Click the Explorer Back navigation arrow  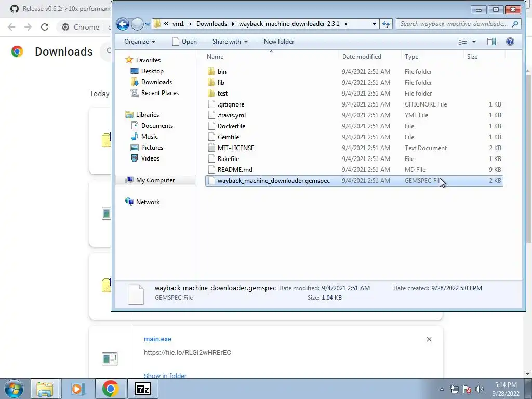point(123,24)
